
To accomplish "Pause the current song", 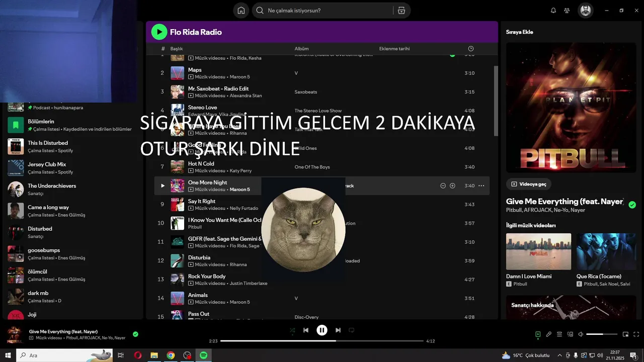I will click(322, 330).
